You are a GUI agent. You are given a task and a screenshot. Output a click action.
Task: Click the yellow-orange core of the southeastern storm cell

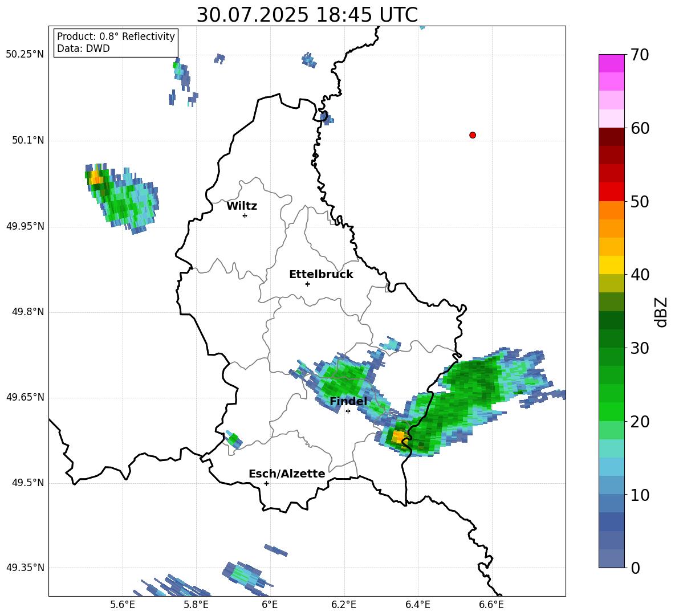coord(399,437)
